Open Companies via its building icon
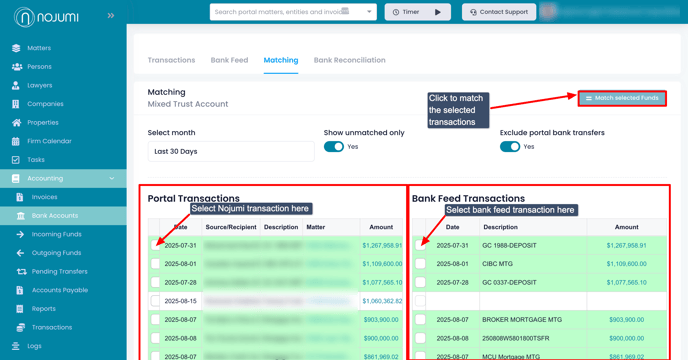This screenshot has height=360, width=688. click(x=16, y=104)
